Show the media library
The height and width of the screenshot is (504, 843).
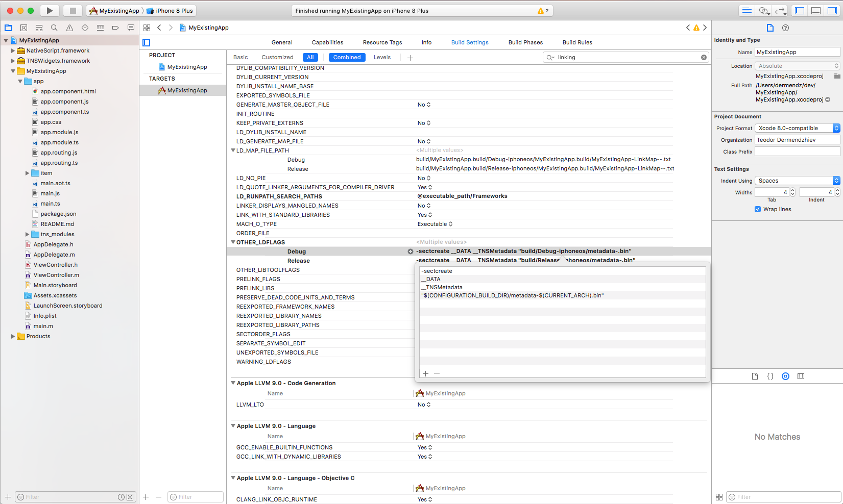coord(801,376)
